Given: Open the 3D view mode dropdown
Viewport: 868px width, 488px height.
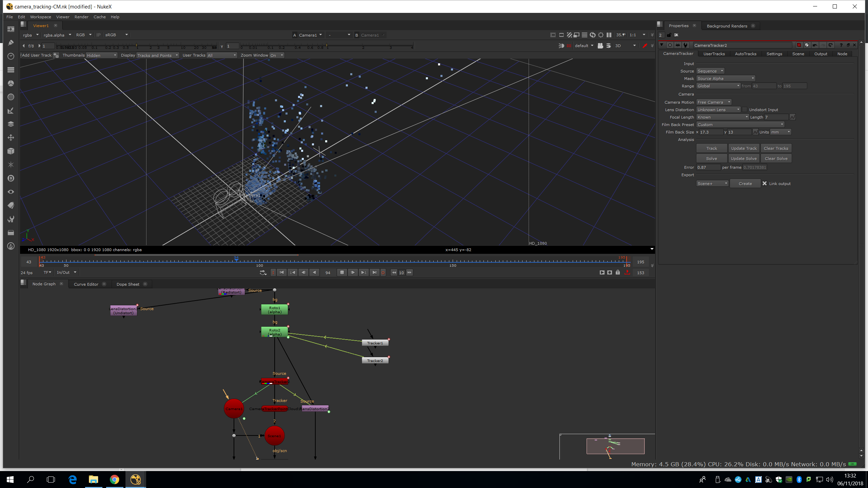Looking at the screenshot, I should (x=626, y=46).
